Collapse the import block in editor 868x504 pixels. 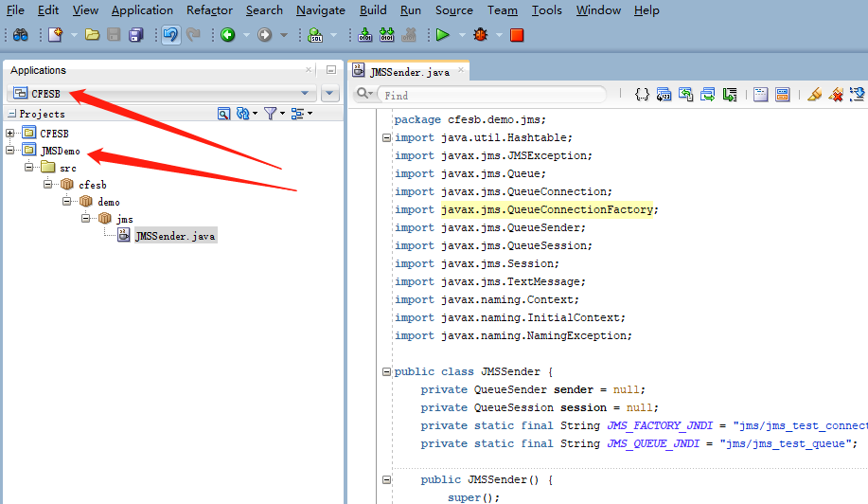[x=386, y=138]
